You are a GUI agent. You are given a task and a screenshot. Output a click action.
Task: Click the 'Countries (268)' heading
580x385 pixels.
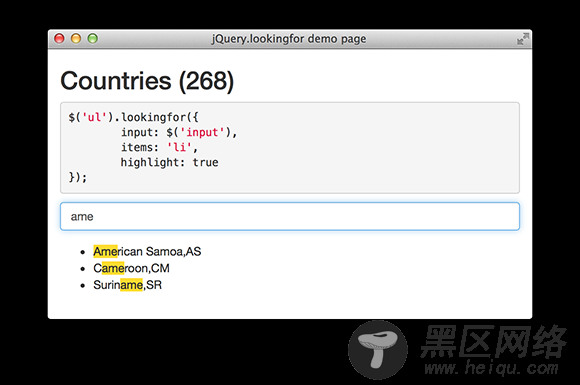147,81
